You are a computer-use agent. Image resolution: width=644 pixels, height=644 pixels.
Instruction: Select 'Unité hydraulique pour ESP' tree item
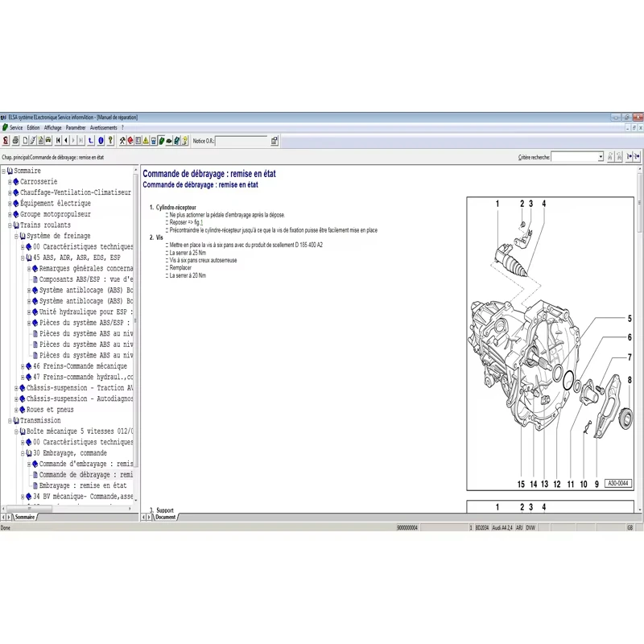coord(86,312)
